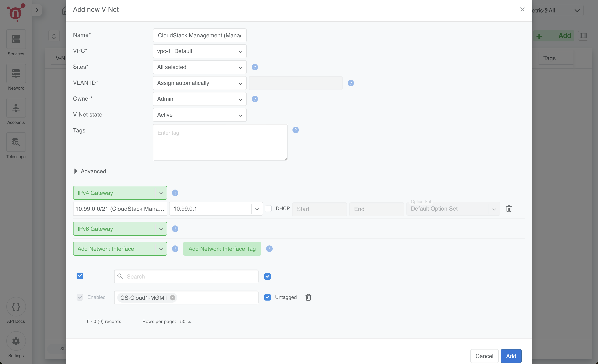This screenshot has height=364, width=598.
Task: Open the V-Net state dropdown
Action: pos(200,115)
